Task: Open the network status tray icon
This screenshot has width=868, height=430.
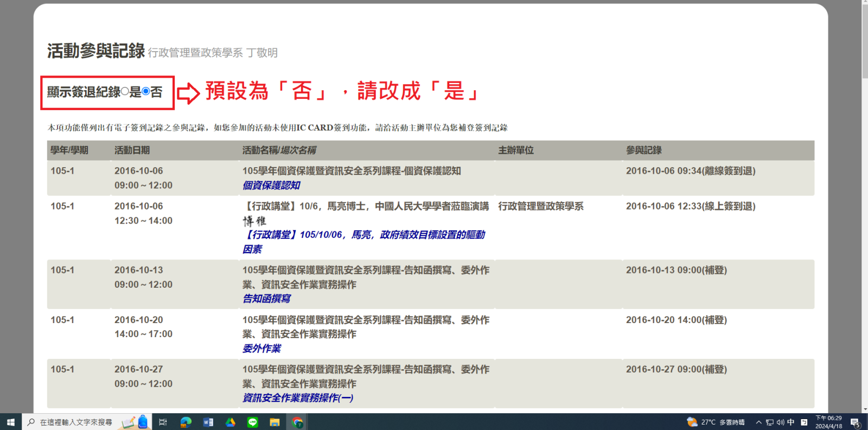Action: [769, 422]
